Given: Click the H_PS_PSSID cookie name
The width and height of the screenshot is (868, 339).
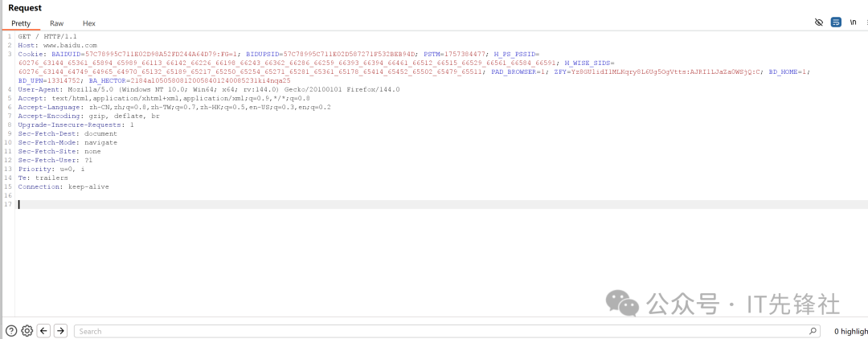Looking at the screenshot, I should click(x=514, y=54).
